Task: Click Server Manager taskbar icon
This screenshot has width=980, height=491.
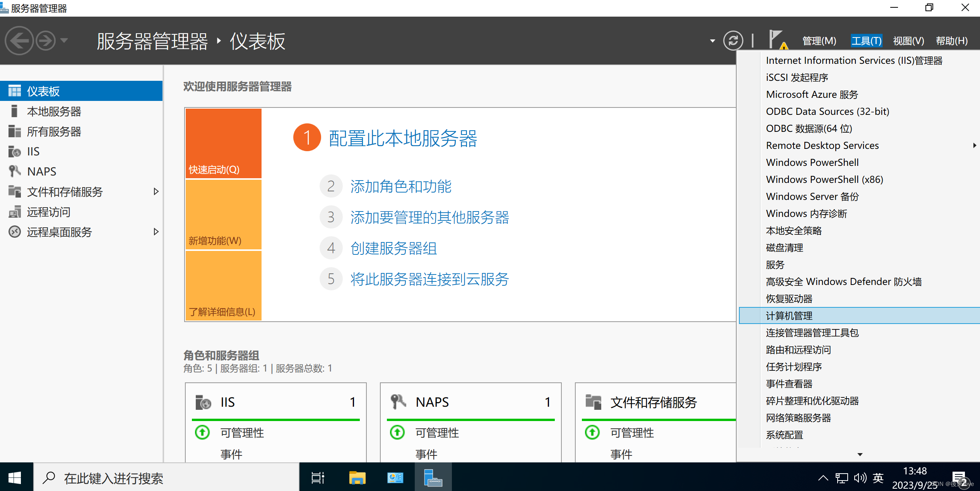Action: [x=433, y=478]
